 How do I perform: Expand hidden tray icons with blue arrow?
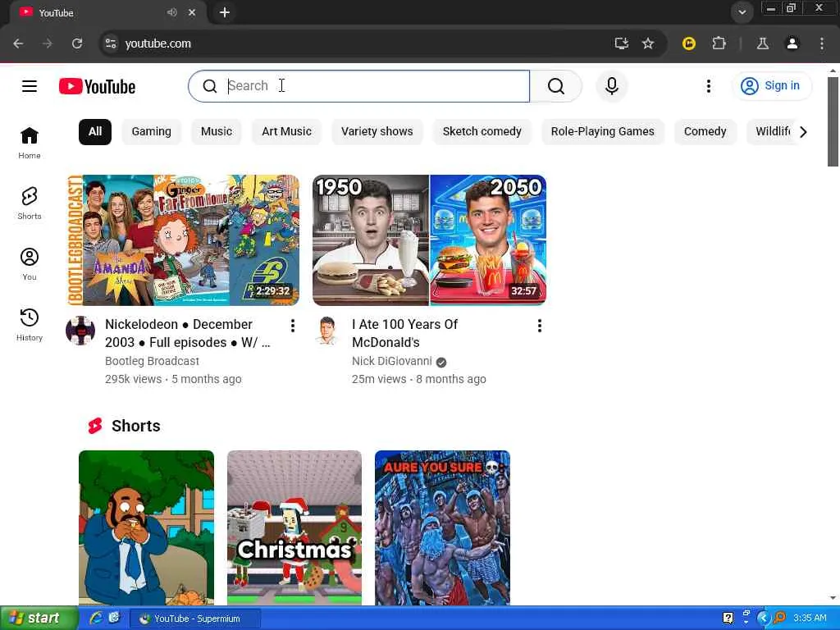(x=763, y=619)
